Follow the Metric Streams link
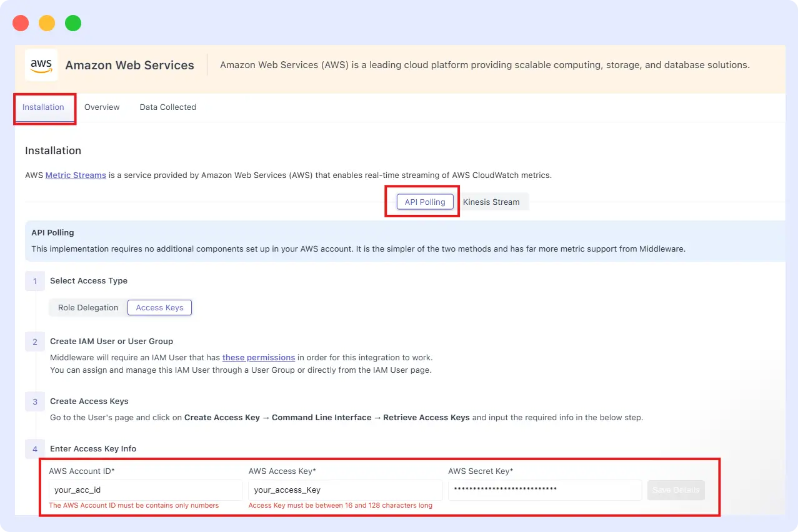The width and height of the screenshot is (798, 532). coord(76,175)
